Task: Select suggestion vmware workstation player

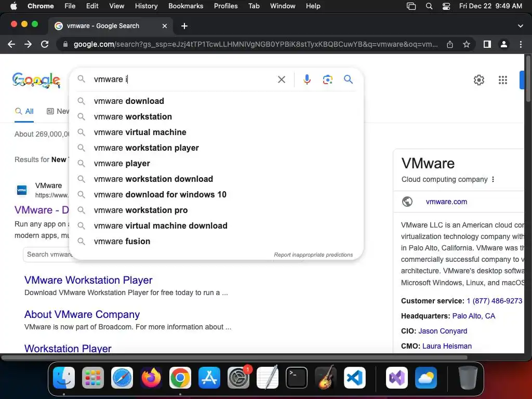Action: [216, 148]
